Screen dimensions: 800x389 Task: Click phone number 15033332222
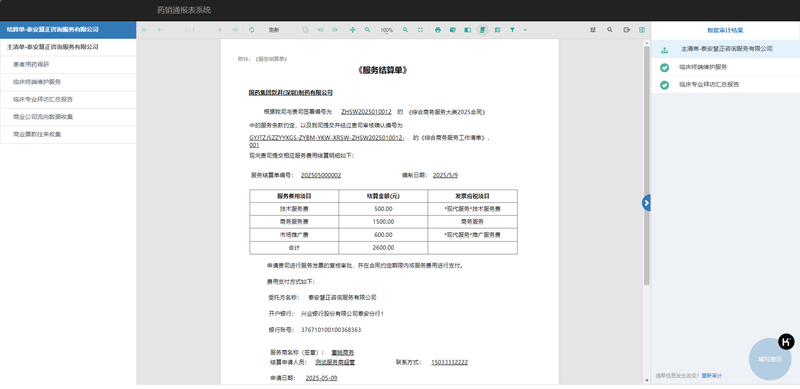pyautogui.click(x=449, y=362)
